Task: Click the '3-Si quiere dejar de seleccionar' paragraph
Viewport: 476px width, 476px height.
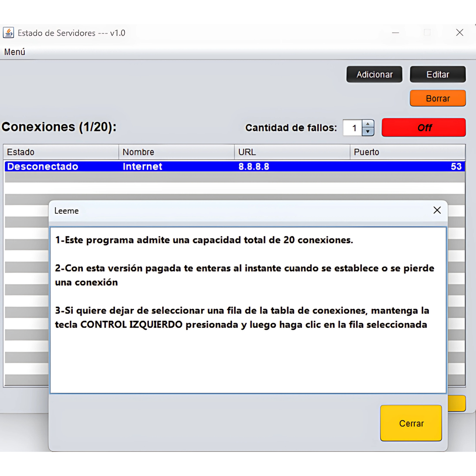Action: (242, 317)
